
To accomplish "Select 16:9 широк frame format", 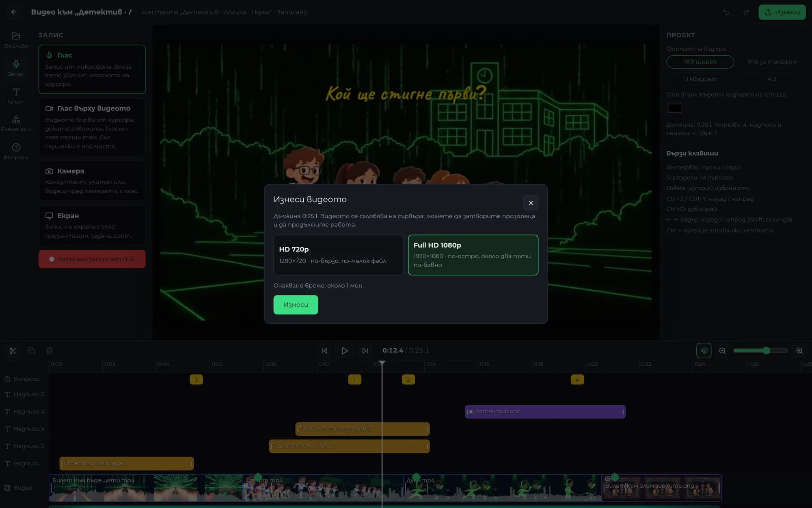I will click(x=700, y=62).
